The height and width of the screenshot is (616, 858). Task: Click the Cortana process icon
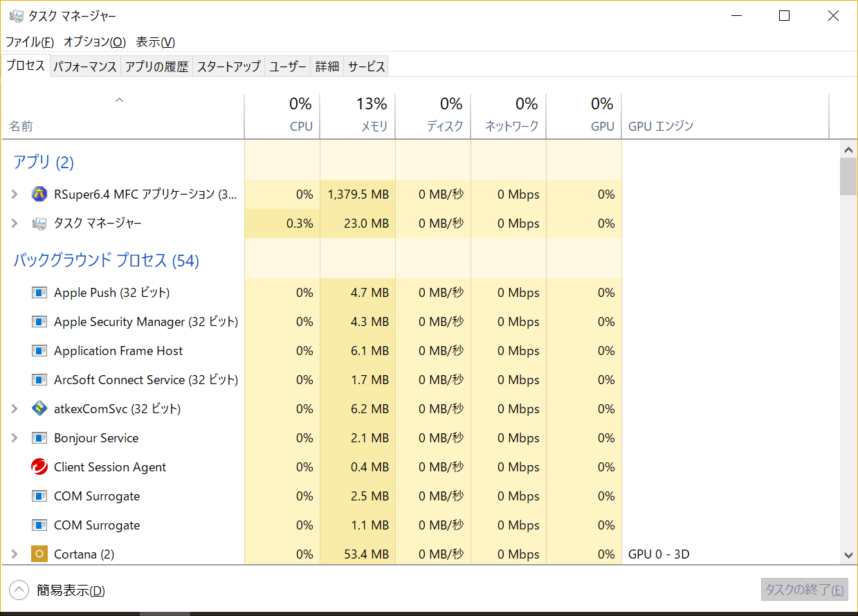coord(39,554)
